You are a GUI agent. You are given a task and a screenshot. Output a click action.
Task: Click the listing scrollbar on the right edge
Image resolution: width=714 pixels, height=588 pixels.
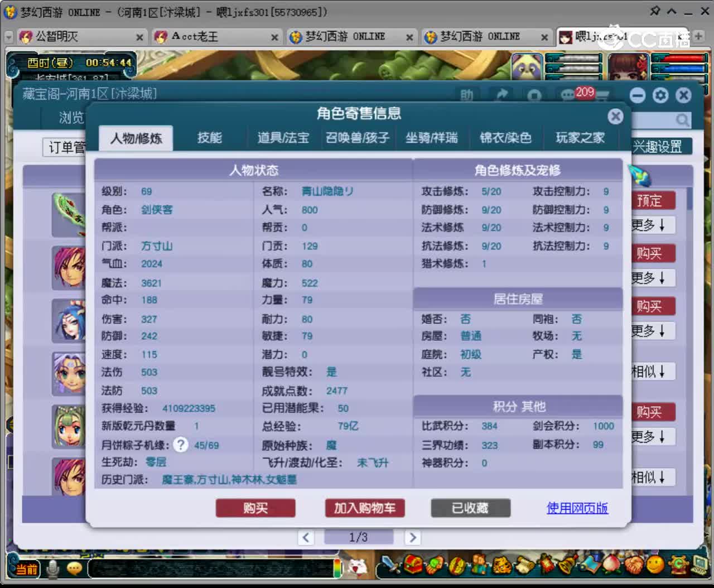(x=689, y=199)
